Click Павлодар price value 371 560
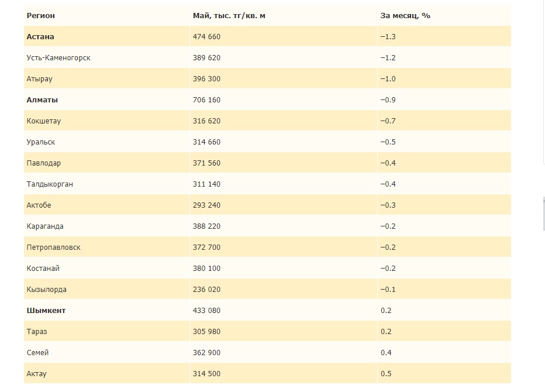This screenshot has height=392, width=545. click(206, 163)
